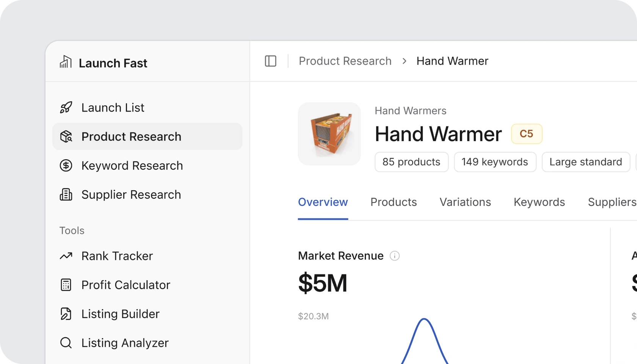Screen dimensions: 637x364
Task: Click the 149 keywords chip
Action: (495, 162)
